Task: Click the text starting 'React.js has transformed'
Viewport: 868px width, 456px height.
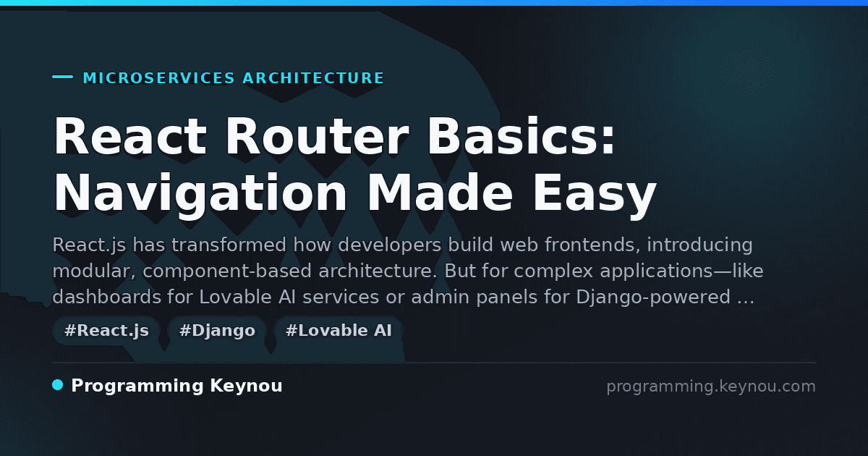Action: click(x=403, y=245)
